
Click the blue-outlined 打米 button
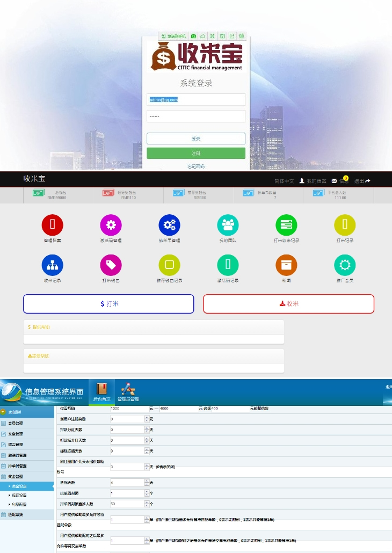pyautogui.click(x=108, y=304)
